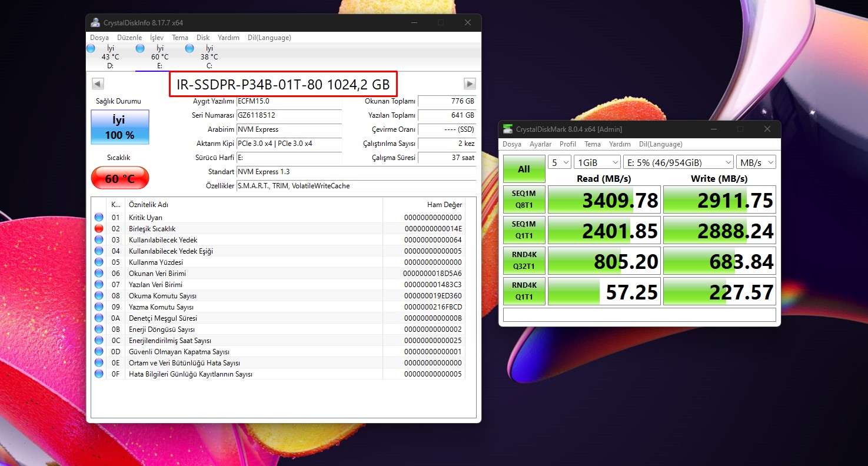Select the Kullanma Yüzdesi attribute row

coord(278,262)
